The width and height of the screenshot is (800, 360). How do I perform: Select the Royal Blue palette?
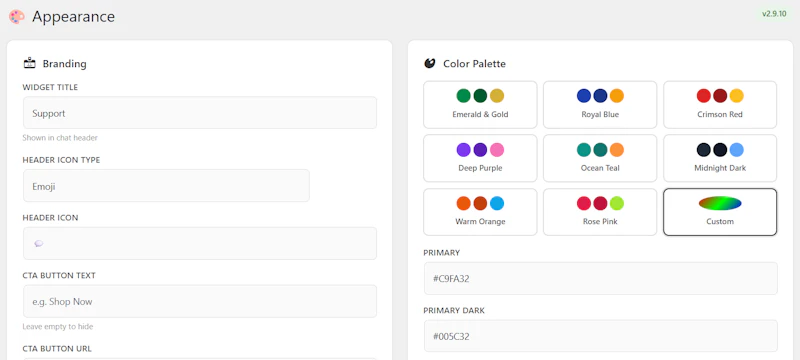(x=600, y=105)
